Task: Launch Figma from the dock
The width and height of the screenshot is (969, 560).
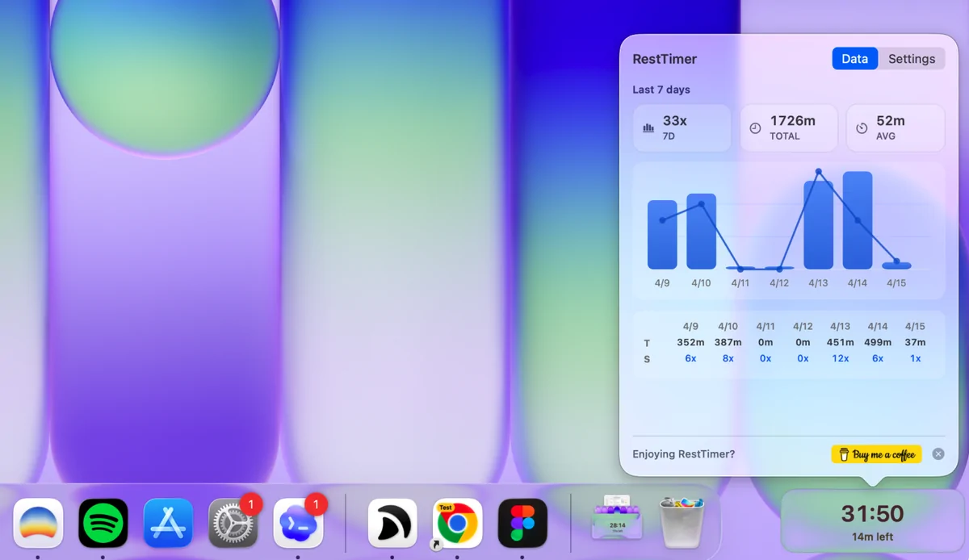Action: [522, 523]
